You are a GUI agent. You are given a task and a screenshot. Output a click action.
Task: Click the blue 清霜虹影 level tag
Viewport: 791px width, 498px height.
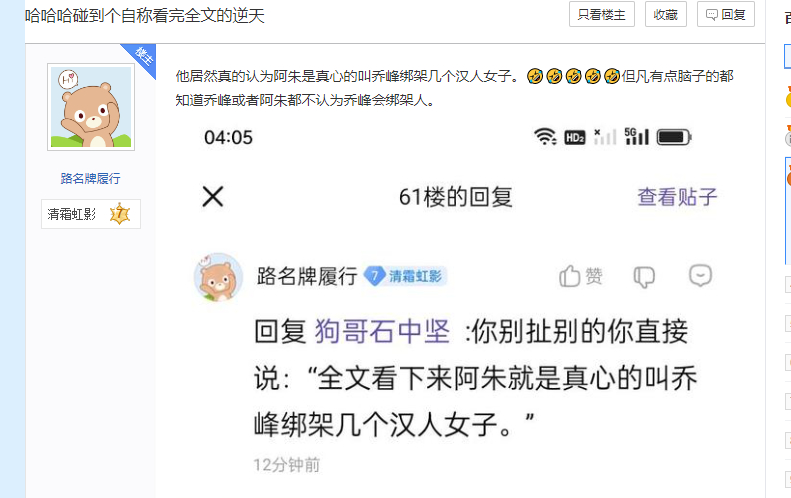point(405,276)
